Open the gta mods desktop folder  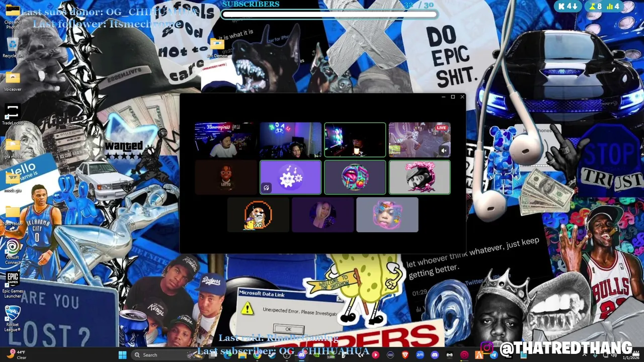tap(13, 148)
